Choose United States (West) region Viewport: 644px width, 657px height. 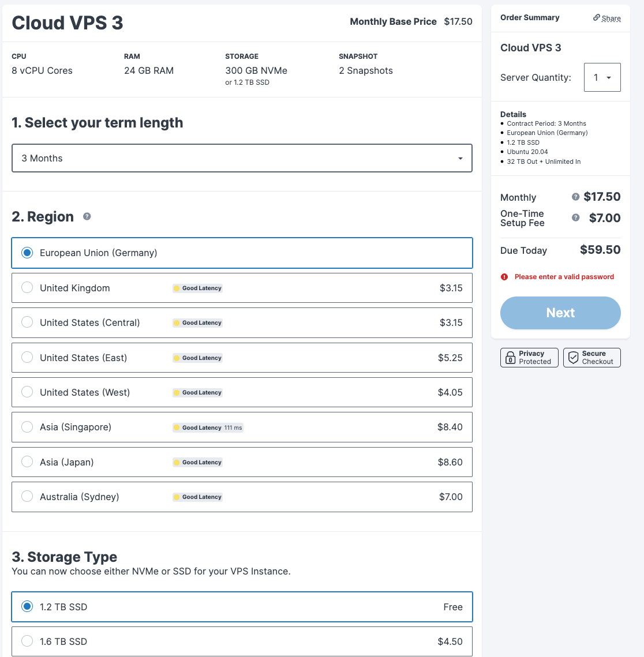pyautogui.click(x=242, y=393)
